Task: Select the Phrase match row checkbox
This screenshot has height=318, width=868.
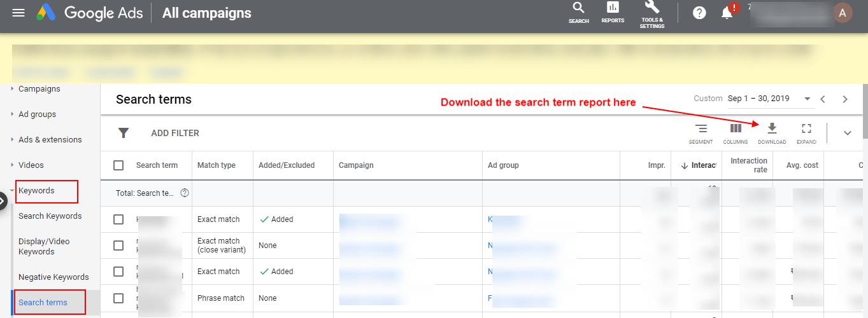Action: coord(118,298)
